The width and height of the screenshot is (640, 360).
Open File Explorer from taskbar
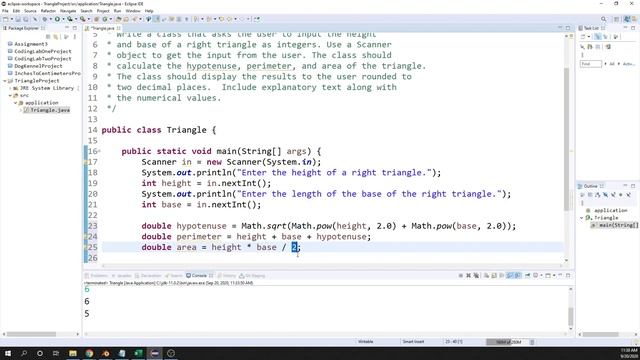[x=73, y=353]
